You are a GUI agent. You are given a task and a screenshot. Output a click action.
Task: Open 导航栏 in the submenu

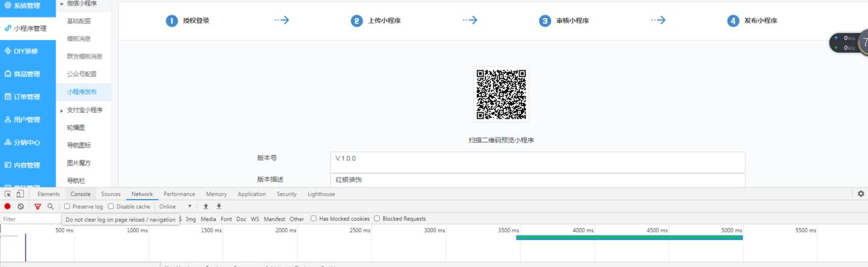click(76, 181)
